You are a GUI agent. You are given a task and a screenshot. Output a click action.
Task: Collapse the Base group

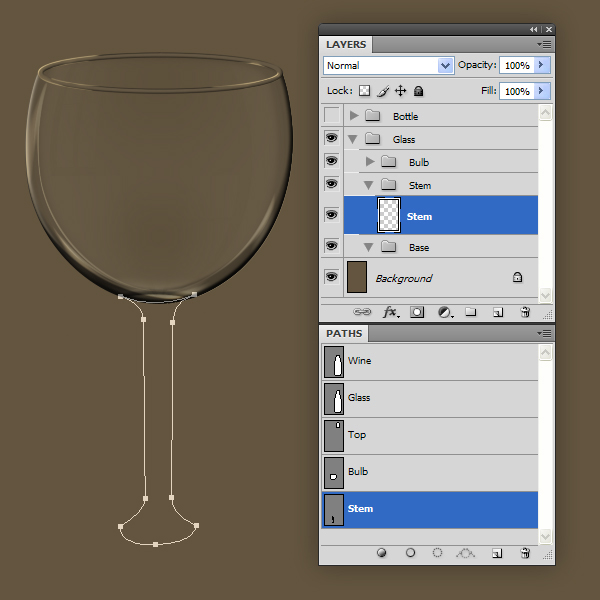(368, 247)
